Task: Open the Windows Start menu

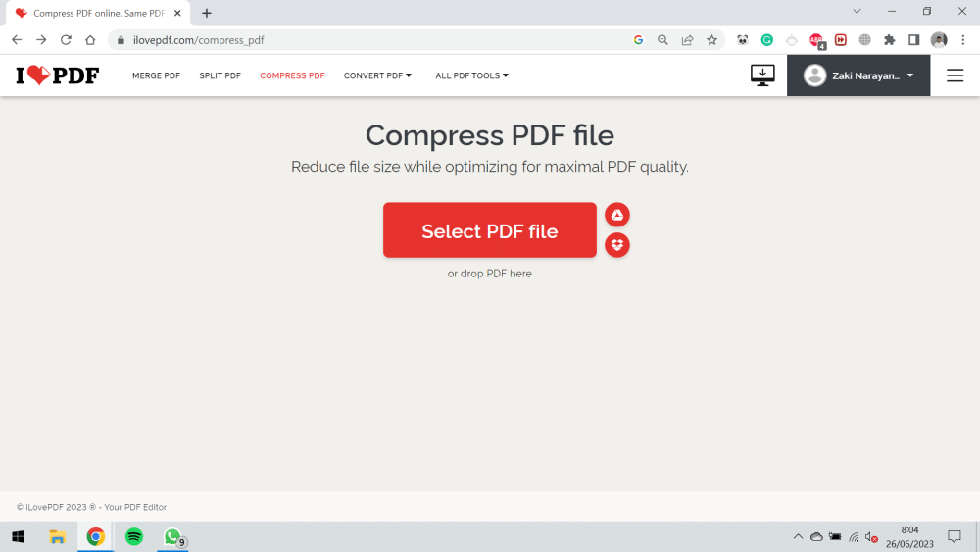Action: pos(18,537)
